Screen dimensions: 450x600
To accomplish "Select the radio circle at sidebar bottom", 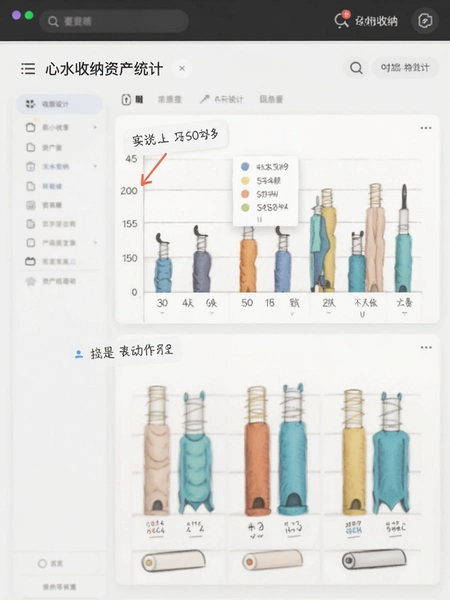I will [x=42, y=563].
